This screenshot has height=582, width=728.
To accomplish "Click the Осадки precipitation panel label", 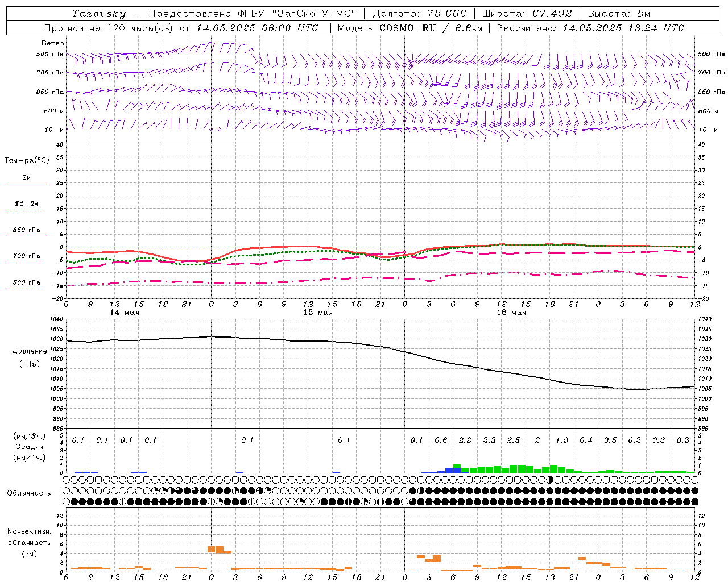I will click(29, 447).
